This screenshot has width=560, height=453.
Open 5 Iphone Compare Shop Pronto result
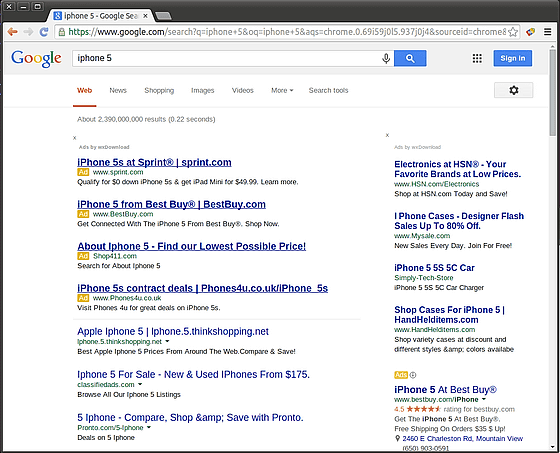[190, 418]
